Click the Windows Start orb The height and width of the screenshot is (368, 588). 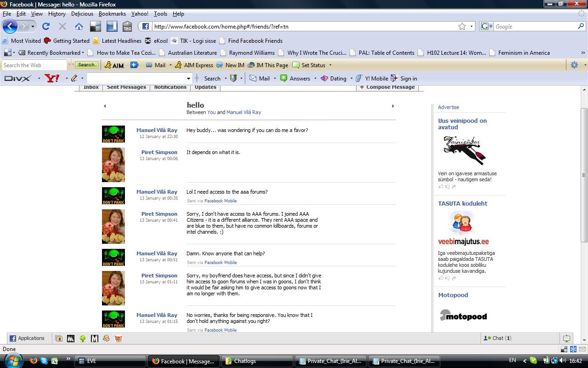pyautogui.click(x=13, y=360)
